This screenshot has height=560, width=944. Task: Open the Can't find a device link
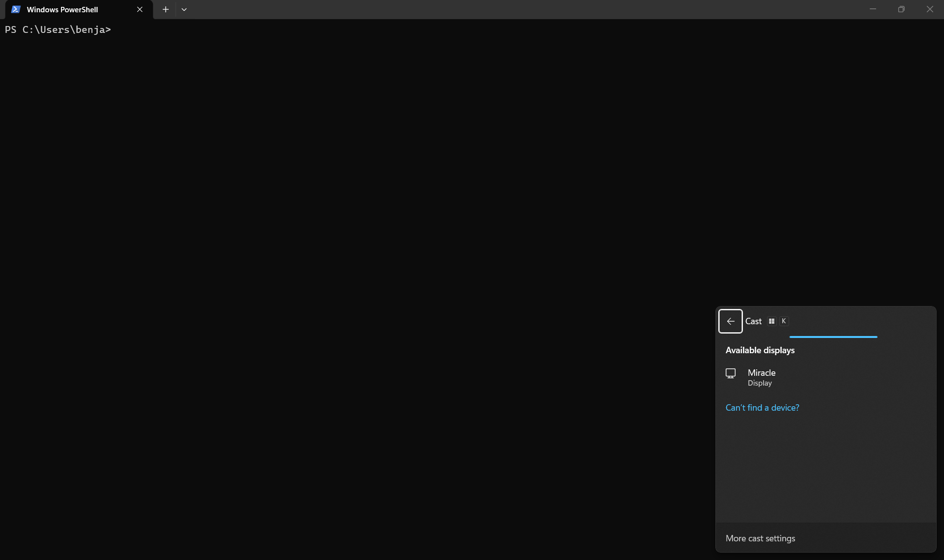(762, 408)
